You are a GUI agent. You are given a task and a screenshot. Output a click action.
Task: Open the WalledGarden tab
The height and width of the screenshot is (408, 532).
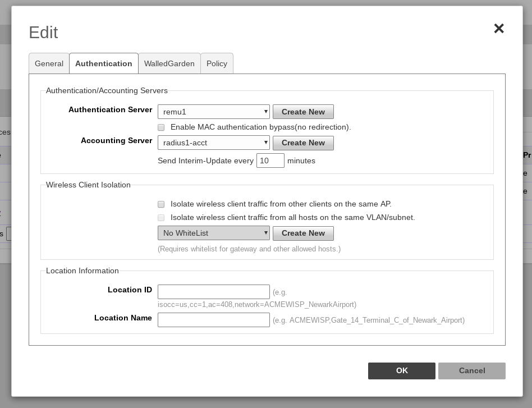(x=169, y=63)
